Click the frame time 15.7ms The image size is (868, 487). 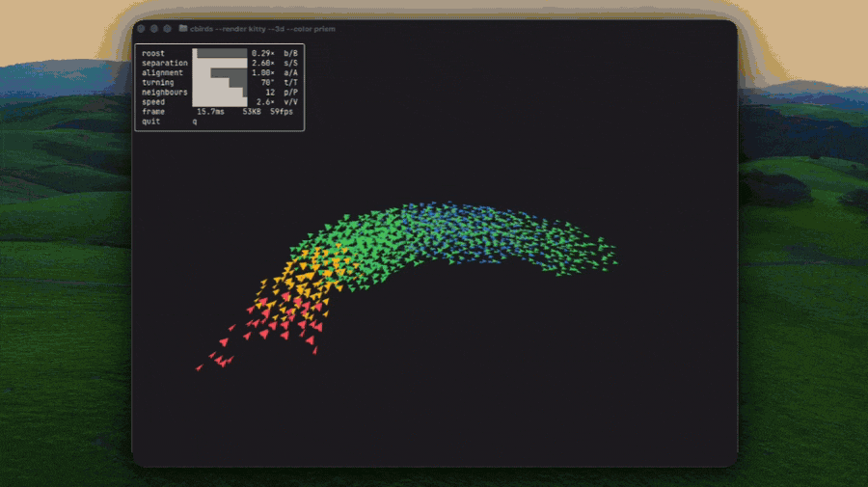pyautogui.click(x=210, y=111)
